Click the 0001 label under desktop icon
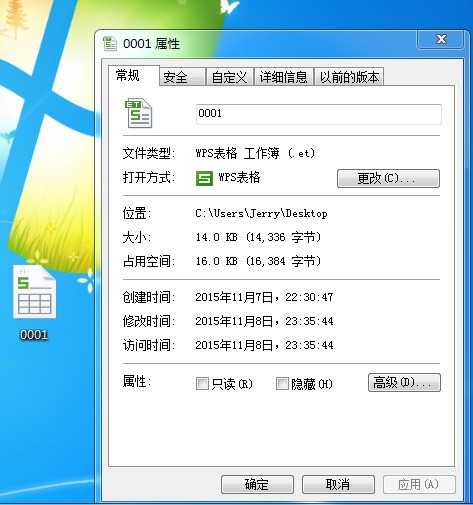 (34, 335)
